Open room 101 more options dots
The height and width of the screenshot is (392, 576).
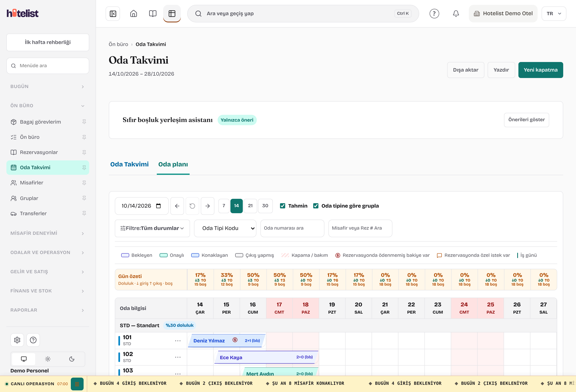point(178,341)
